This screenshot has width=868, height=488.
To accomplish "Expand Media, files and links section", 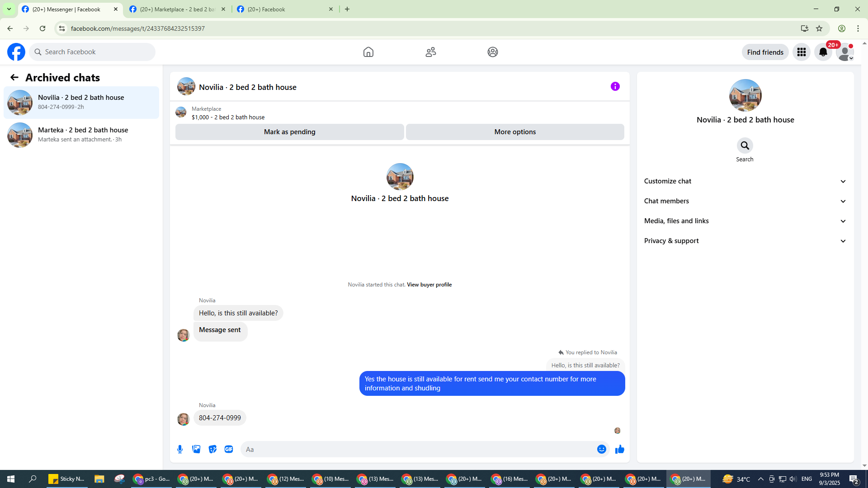I will tap(745, 221).
